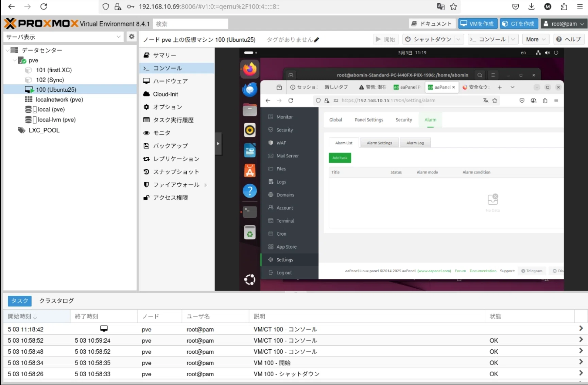
Task: Open Firefox in the Ubuntu dock
Action: point(250,69)
